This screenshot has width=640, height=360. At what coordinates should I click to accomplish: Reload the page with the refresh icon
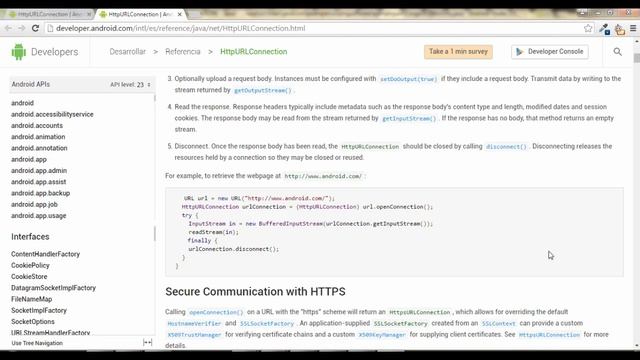click(x=36, y=28)
